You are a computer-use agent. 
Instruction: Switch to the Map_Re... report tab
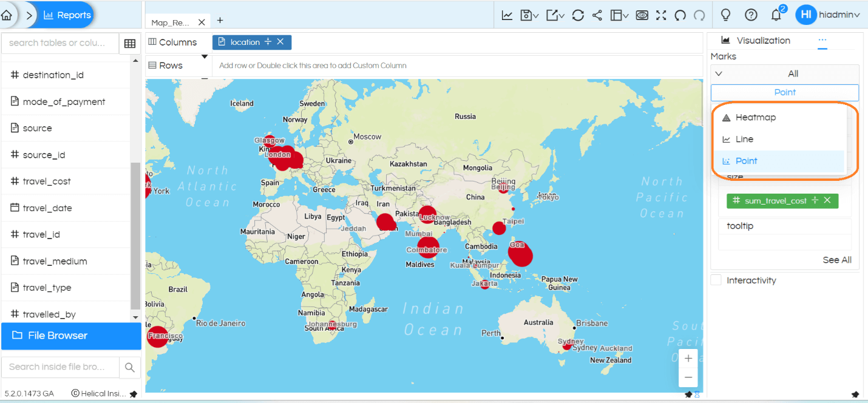point(171,22)
